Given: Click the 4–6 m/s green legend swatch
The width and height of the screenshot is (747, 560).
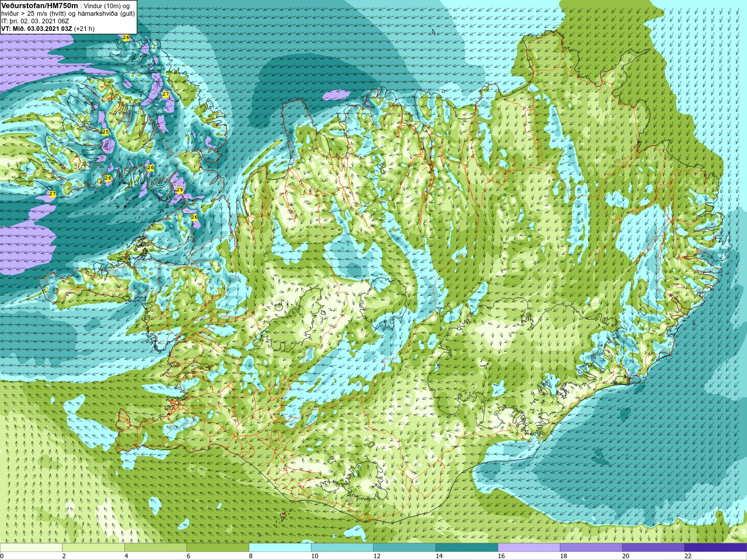Looking at the screenshot, I should coord(155,548).
